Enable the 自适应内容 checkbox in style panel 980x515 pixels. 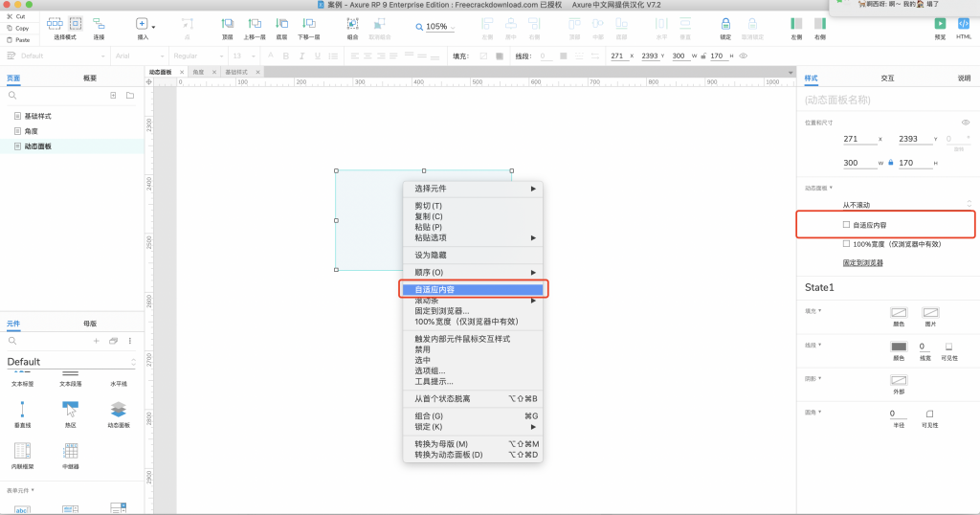[846, 225]
